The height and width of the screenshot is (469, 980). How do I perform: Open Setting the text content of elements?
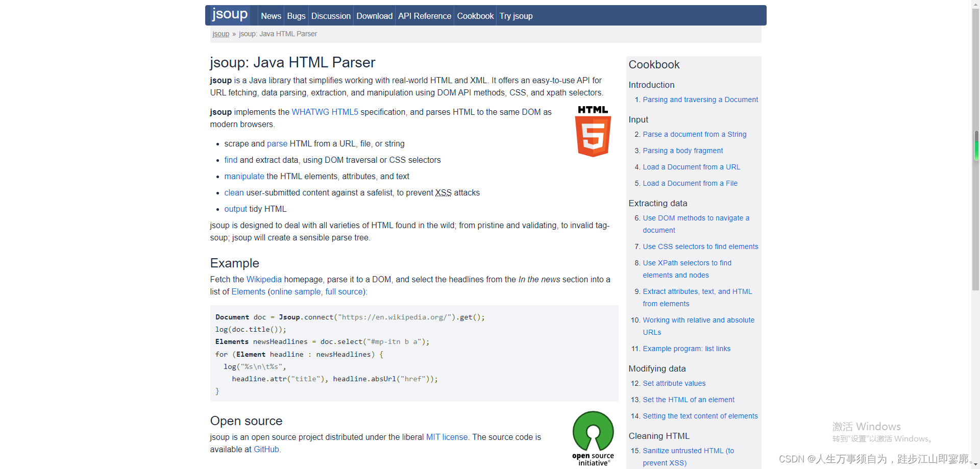700,416
